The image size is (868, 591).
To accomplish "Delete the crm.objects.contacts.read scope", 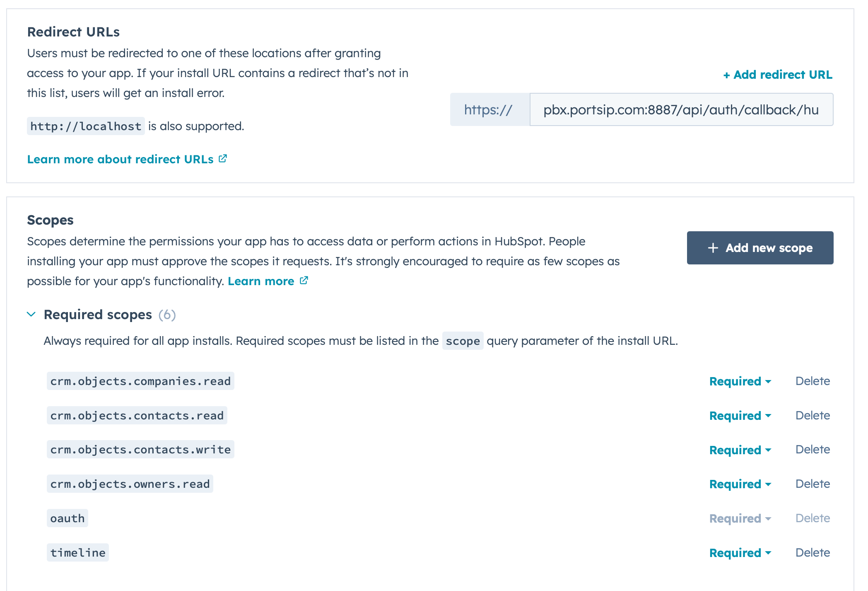I will (813, 416).
